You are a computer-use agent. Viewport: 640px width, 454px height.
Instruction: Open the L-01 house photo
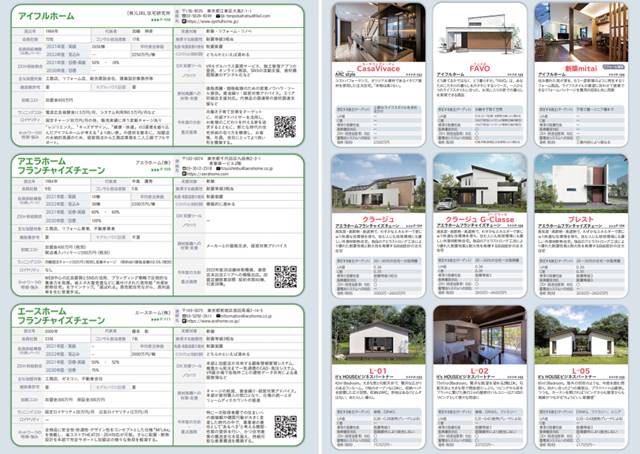tap(378, 334)
